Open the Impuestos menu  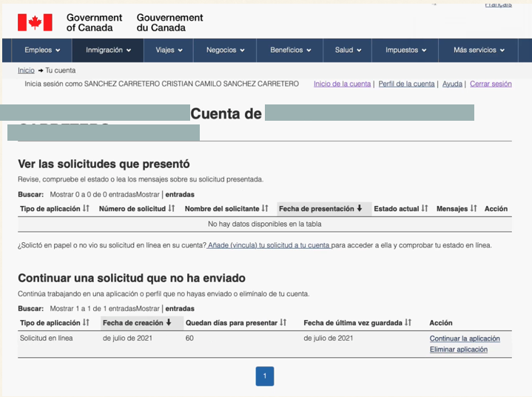tap(406, 50)
